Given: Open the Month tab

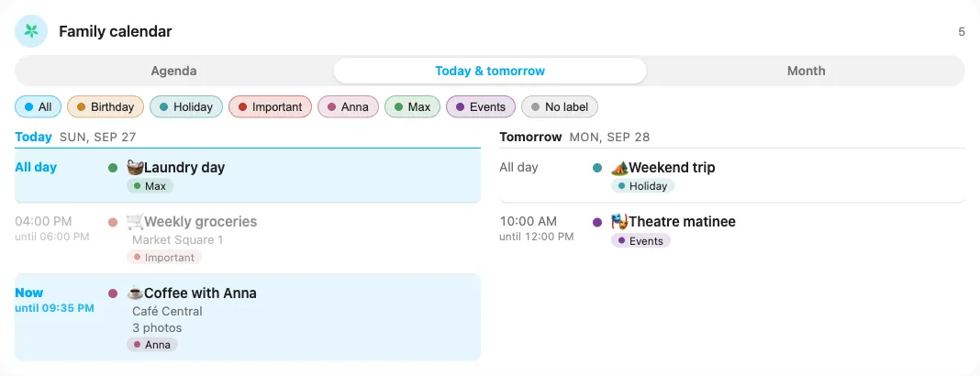Looking at the screenshot, I should point(807,71).
